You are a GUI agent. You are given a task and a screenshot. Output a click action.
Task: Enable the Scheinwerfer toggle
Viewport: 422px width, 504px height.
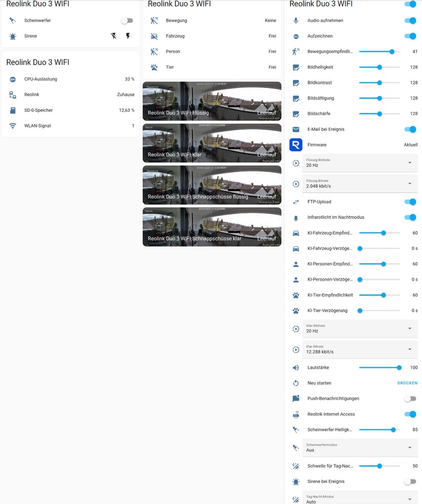[126, 20]
